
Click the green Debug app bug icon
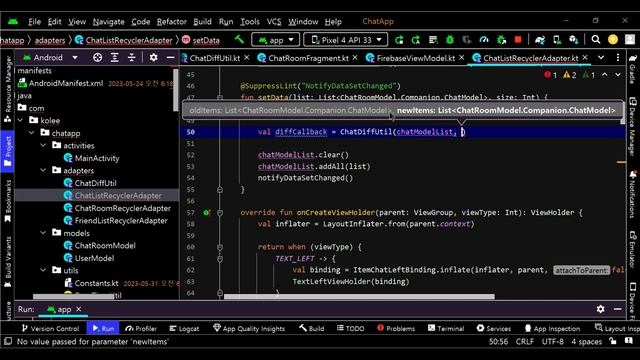[x=450, y=40]
